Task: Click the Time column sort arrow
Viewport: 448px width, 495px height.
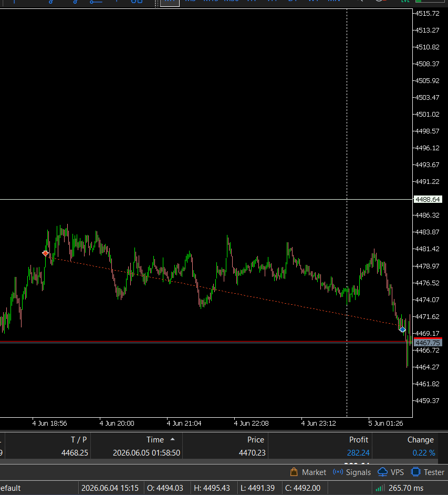Action: pos(173,439)
